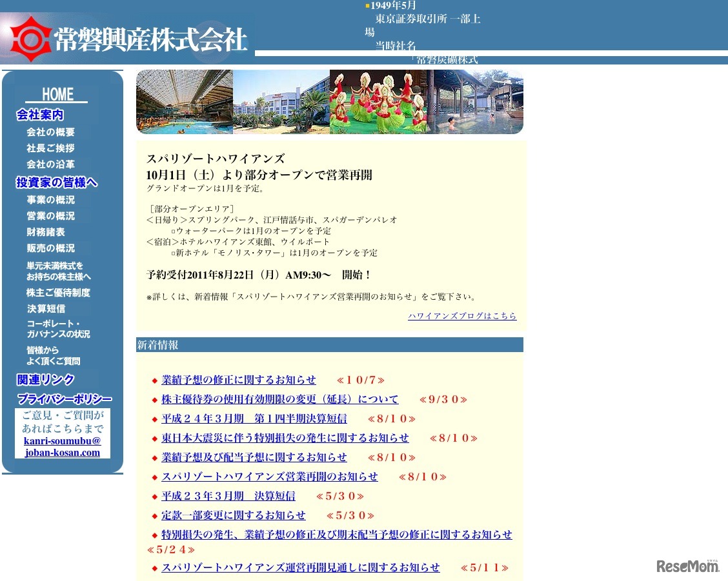
Task: Navigate to 財務諸表 page
Action: click(x=45, y=232)
